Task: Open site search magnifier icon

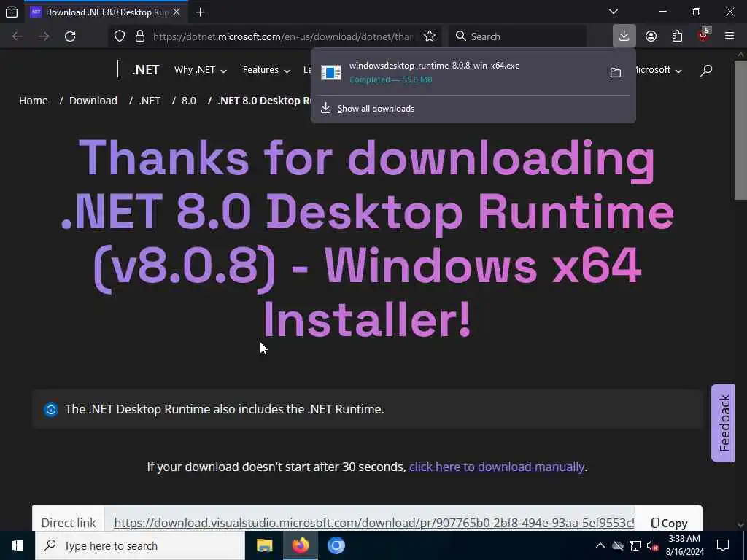Action: tap(706, 71)
